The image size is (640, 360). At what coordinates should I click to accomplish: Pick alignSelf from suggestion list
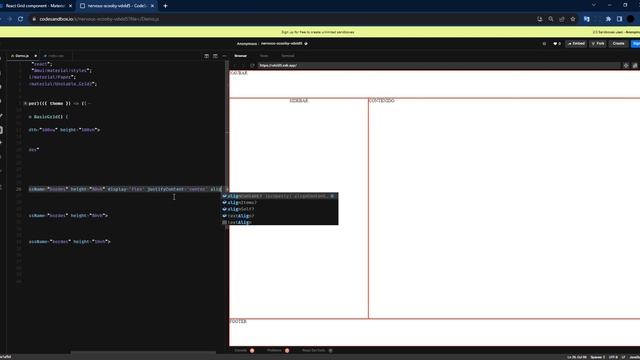point(280,209)
